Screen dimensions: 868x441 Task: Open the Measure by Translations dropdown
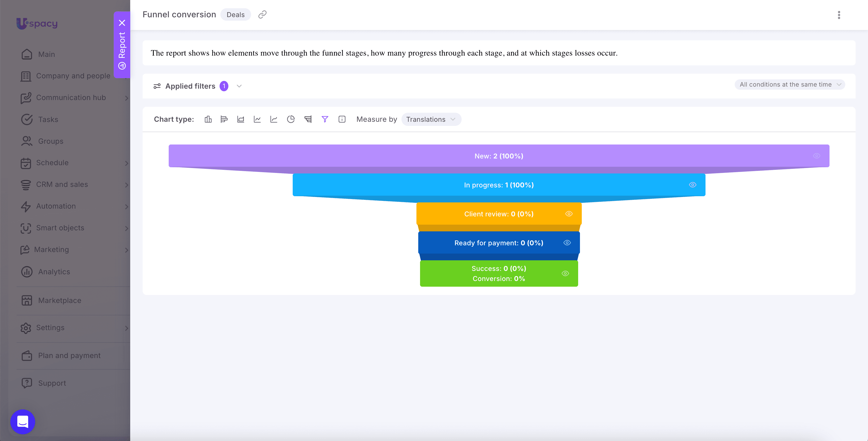(431, 119)
